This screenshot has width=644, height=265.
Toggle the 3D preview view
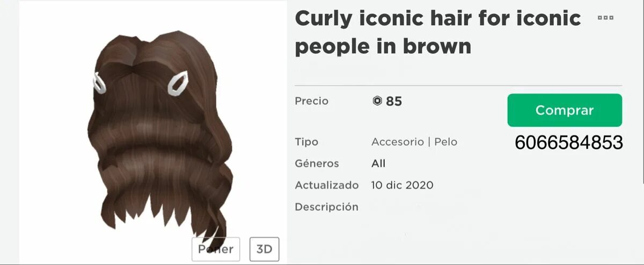point(264,249)
